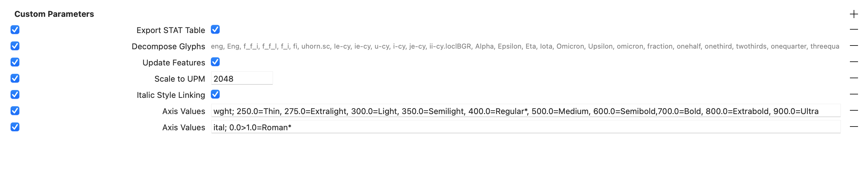The height and width of the screenshot is (182, 868).
Task: Remove the Decompose Glyphs parameter row
Action: coord(854,46)
